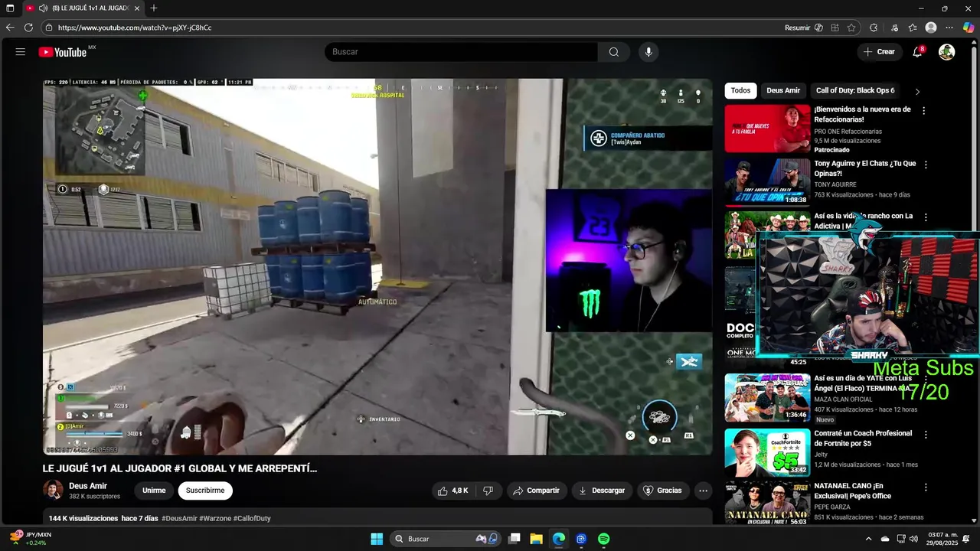The image size is (980, 551).
Task: Like the video with thumbs-up 4,8 K
Action: (x=452, y=491)
